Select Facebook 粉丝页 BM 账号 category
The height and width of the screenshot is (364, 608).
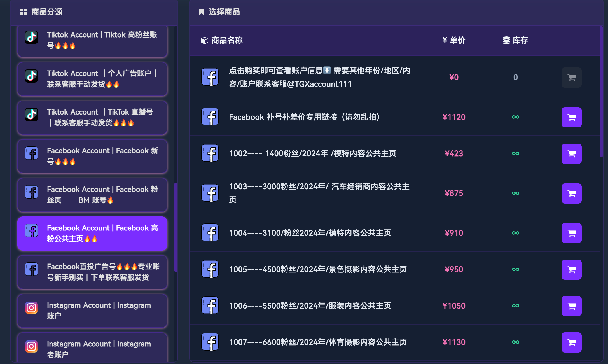[x=92, y=195]
